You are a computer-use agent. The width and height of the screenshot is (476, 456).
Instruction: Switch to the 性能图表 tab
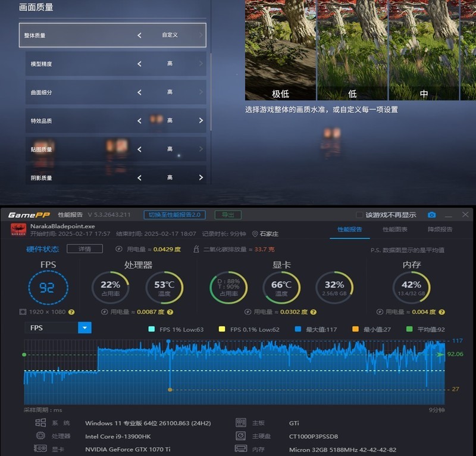click(x=395, y=229)
